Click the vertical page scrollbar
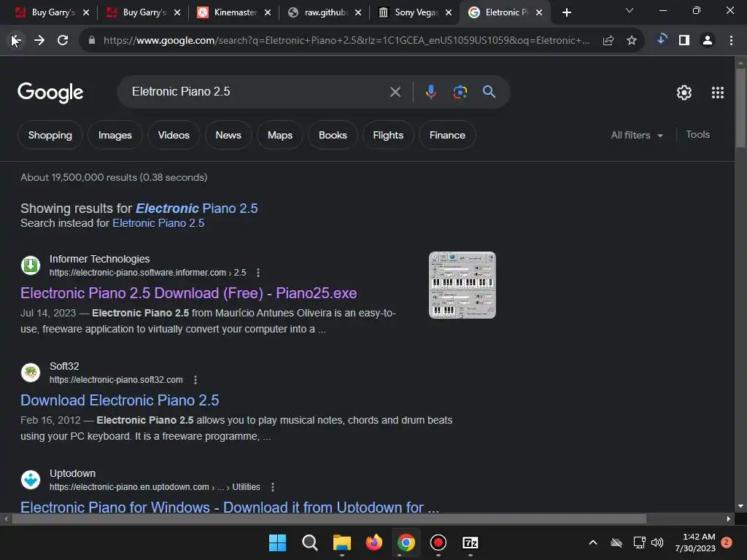Screen dimensions: 747x560 pos(740,109)
